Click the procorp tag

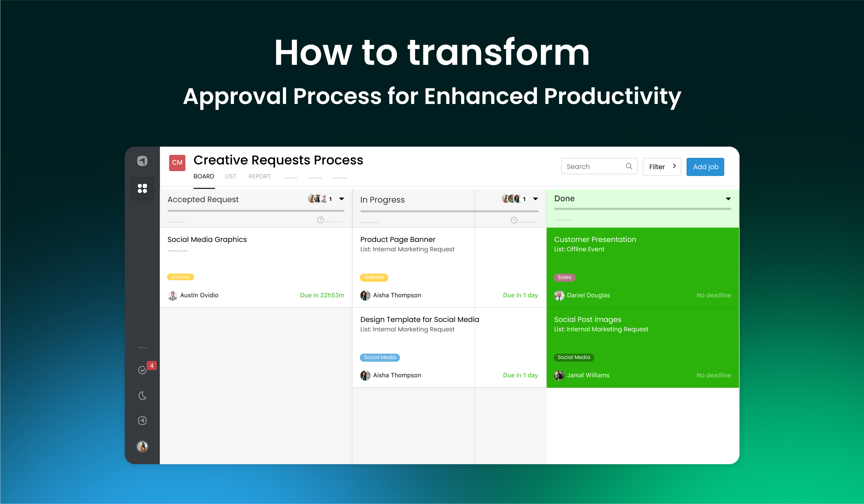(x=180, y=277)
